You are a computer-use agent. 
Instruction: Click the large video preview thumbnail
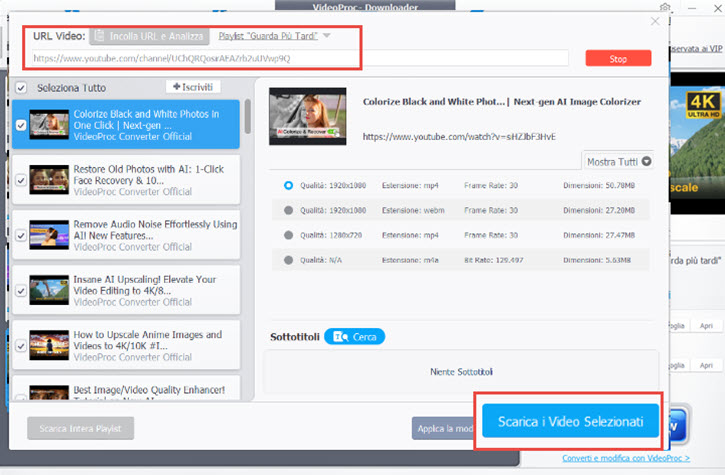click(x=307, y=116)
